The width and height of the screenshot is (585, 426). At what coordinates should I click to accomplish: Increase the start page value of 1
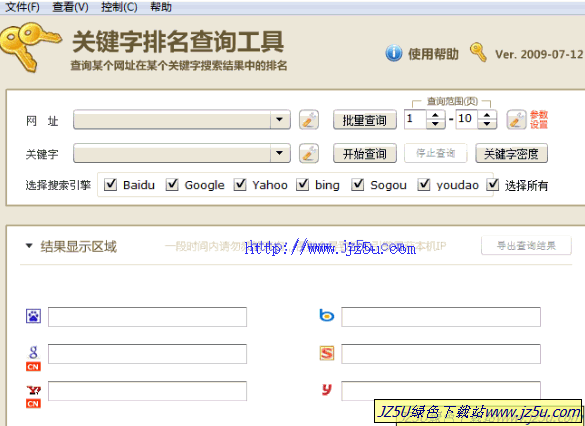point(435,115)
